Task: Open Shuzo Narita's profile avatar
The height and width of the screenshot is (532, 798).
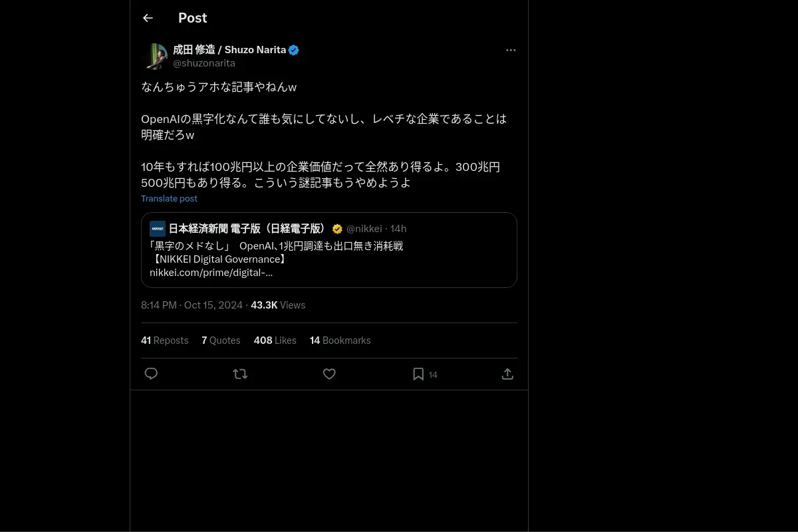Action: point(154,57)
